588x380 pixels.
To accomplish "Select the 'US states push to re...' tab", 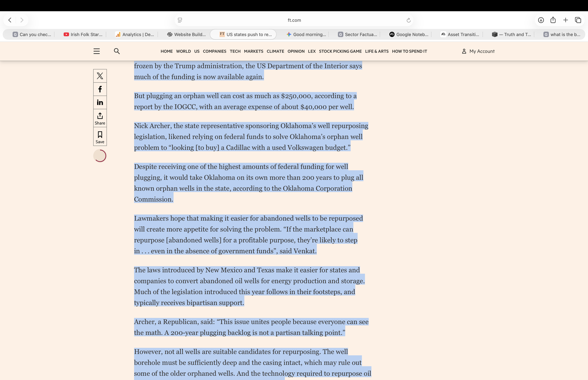I will [243, 35].
